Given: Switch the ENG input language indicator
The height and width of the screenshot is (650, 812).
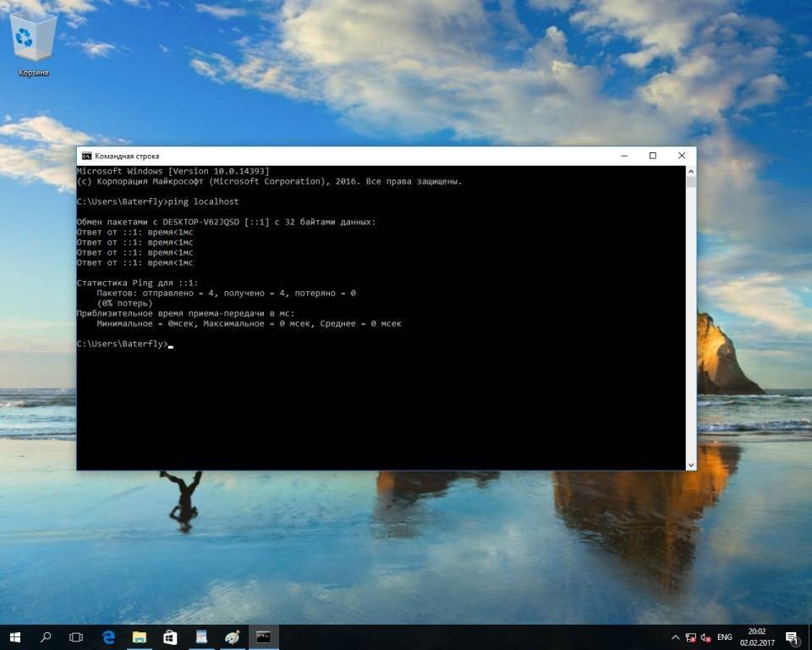Looking at the screenshot, I should (725, 637).
